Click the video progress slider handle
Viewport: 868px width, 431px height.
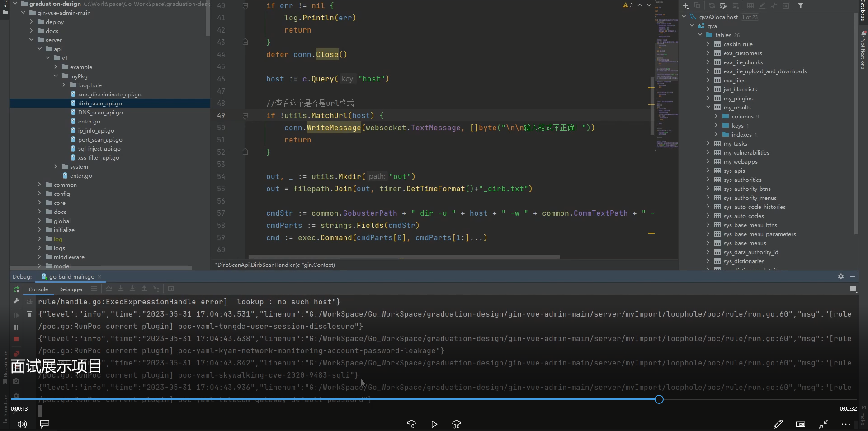point(659,399)
